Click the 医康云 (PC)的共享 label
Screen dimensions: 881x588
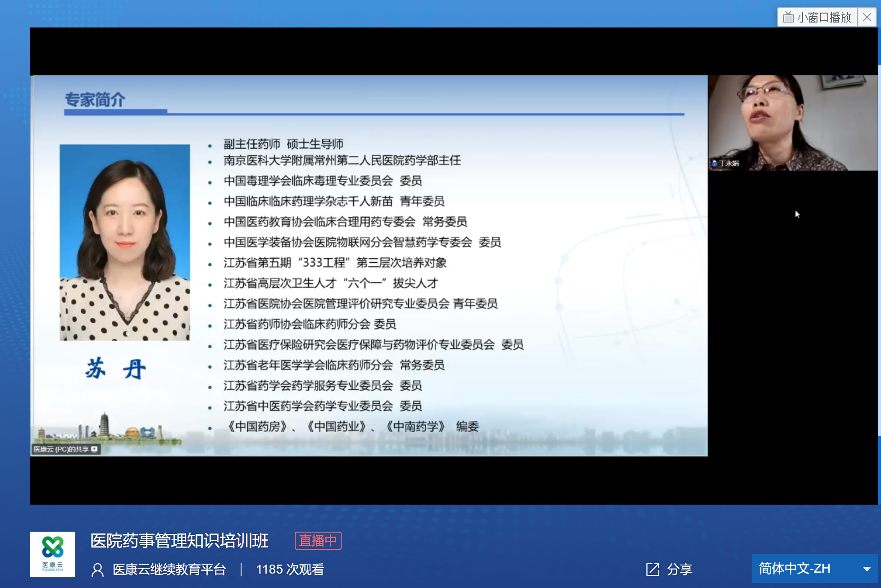click(x=61, y=449)
